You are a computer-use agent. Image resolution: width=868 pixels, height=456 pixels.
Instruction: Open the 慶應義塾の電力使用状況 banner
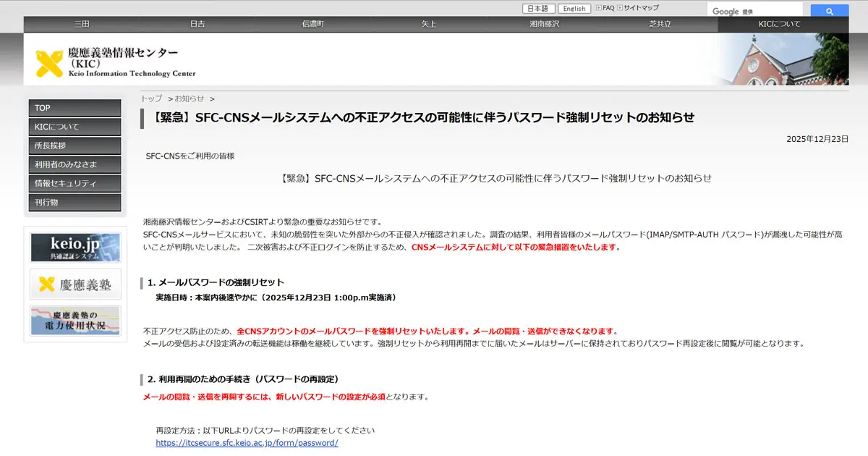point(75,320)
